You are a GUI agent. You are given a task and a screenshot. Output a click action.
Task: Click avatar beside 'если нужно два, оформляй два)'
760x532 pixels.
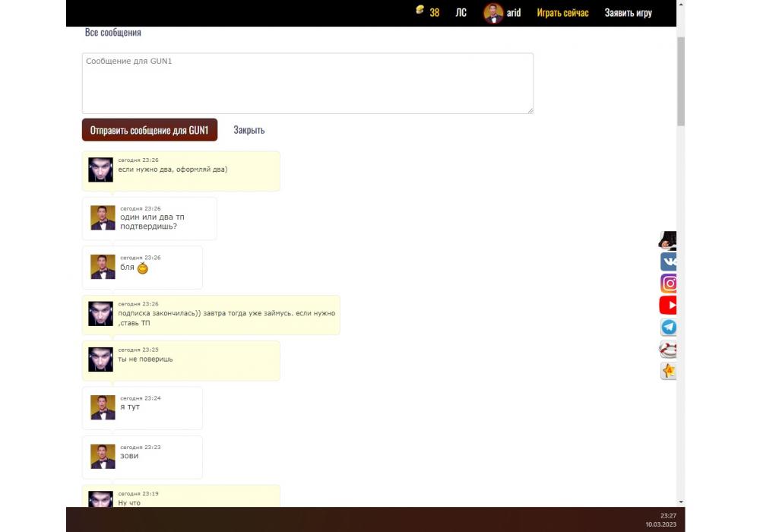(100, 169)
